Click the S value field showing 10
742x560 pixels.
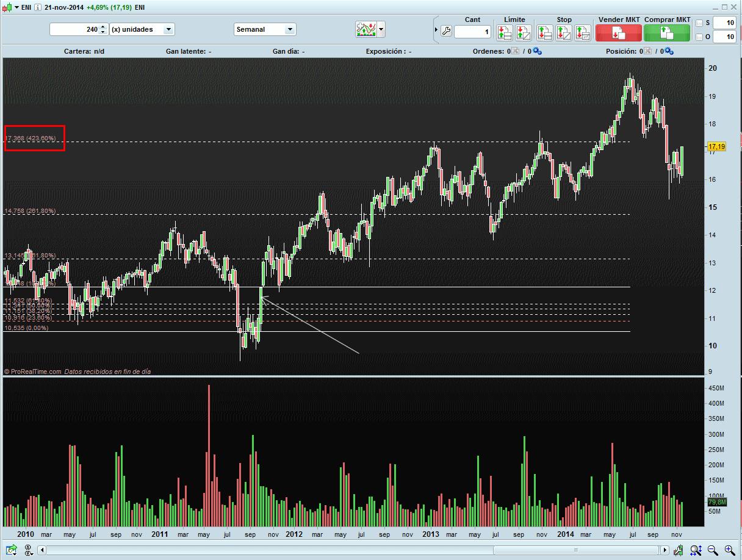point(725,23)
